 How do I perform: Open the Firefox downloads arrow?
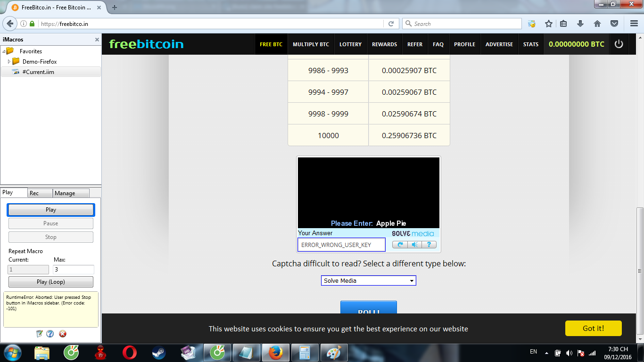[580, 24]
